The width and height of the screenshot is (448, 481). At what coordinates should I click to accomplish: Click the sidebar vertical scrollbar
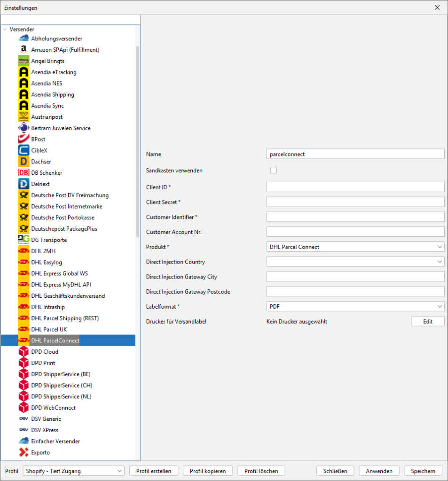(x=137, y=188)
